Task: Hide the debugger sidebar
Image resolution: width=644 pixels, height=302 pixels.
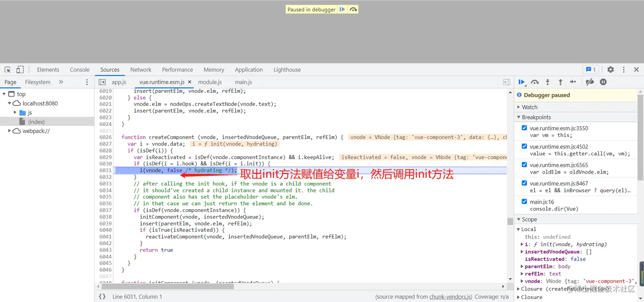Action: coord(506,82)
